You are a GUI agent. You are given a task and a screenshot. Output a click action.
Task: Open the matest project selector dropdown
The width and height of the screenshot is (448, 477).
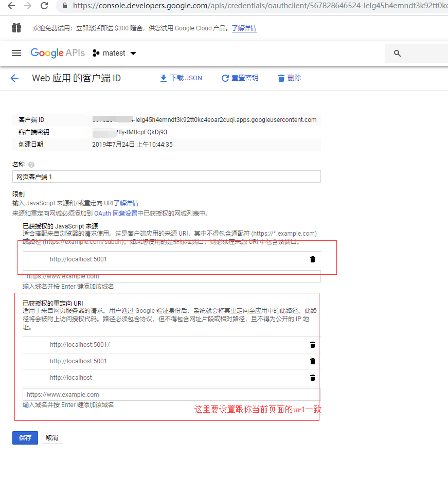click(115, 53)
